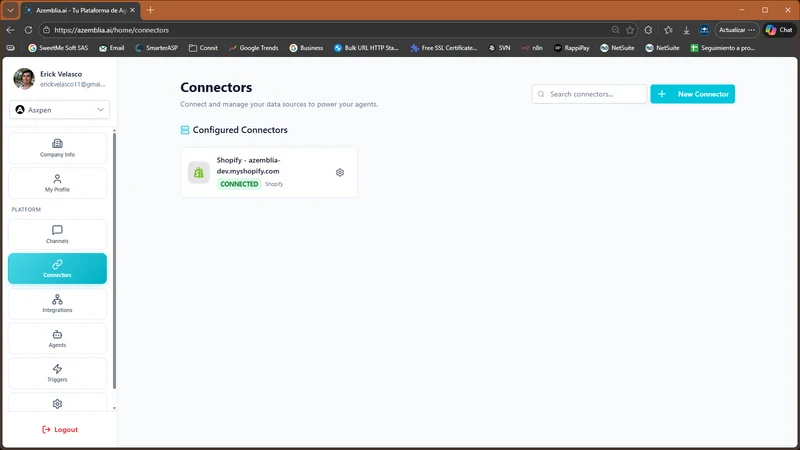Open Bulk URL HTTP Sta... bookmark
The width and height of the screenshot is (800, 450).
pyautogui.click(x=366, y=48)
